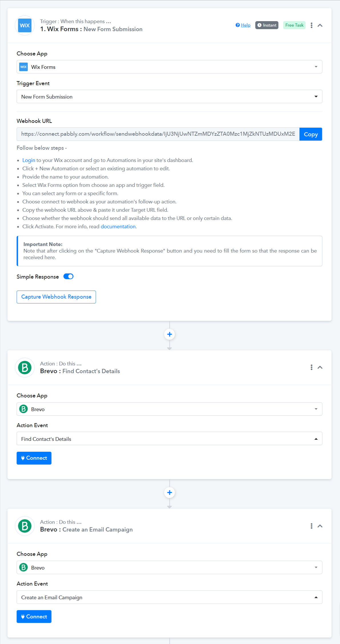Click the Capture Webhook Response button
This screenshot has height=644, width=340.
coord(56,297)
